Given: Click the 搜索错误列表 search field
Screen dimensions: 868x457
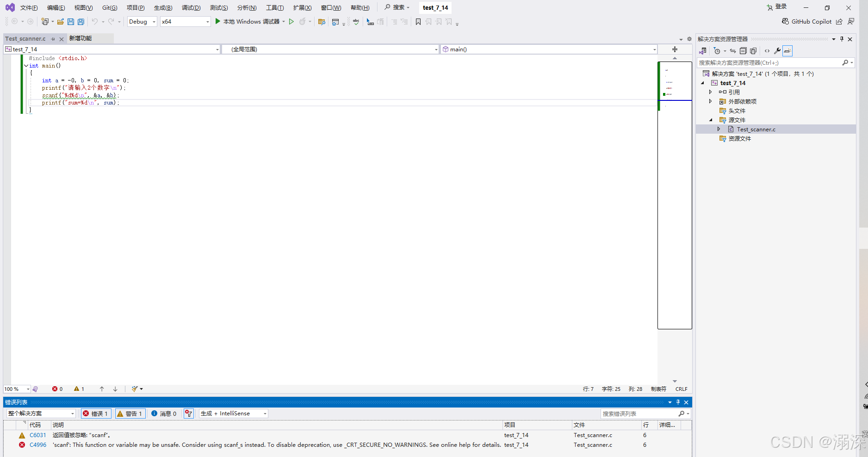Looking at the screenshot, I should [645, 414].
